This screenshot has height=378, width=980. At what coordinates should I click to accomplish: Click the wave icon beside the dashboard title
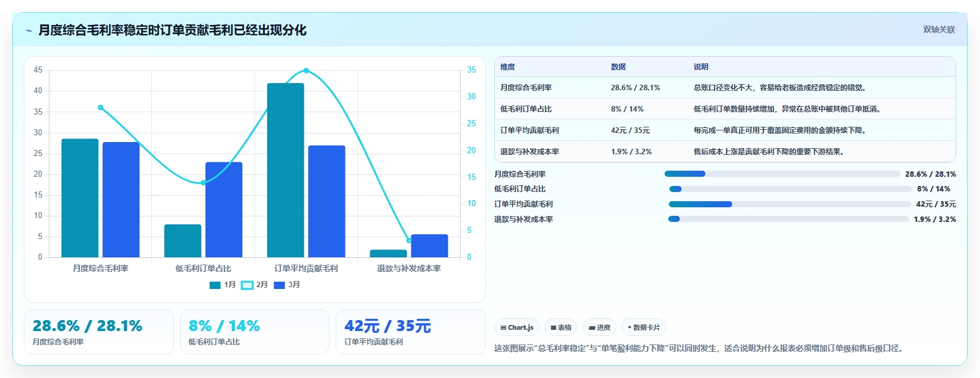(29, 30)
